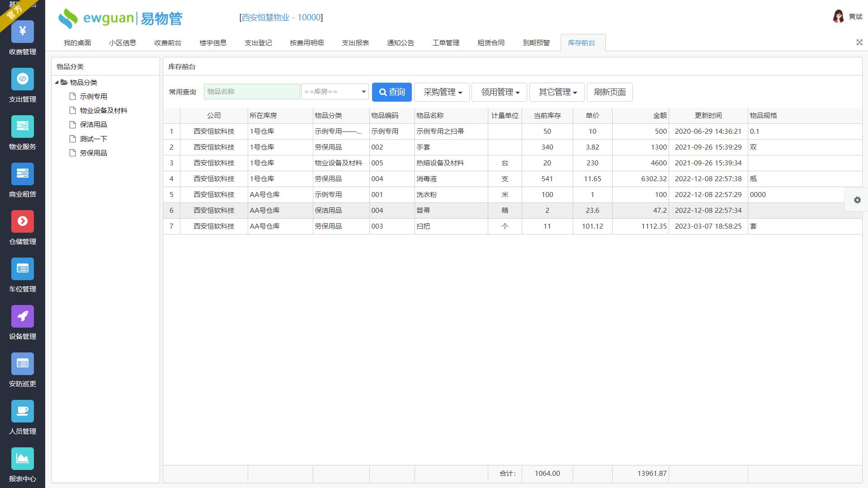
Task: Collapse the 物品分类 tree root
Action: point(57,82)
